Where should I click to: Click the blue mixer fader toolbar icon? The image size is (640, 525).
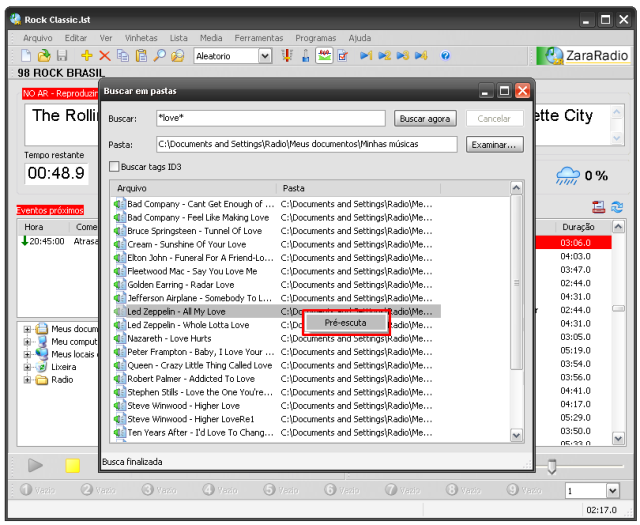tap(305, 56)
